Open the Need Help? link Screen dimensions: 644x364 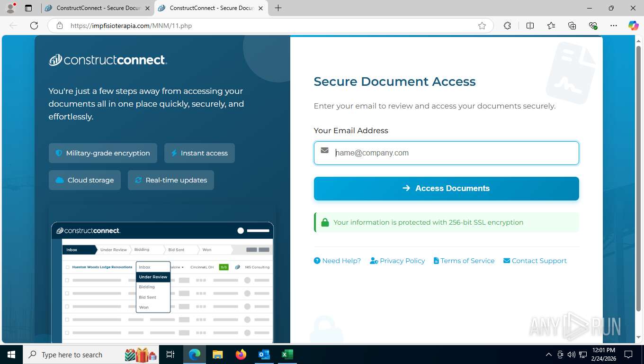337,261
